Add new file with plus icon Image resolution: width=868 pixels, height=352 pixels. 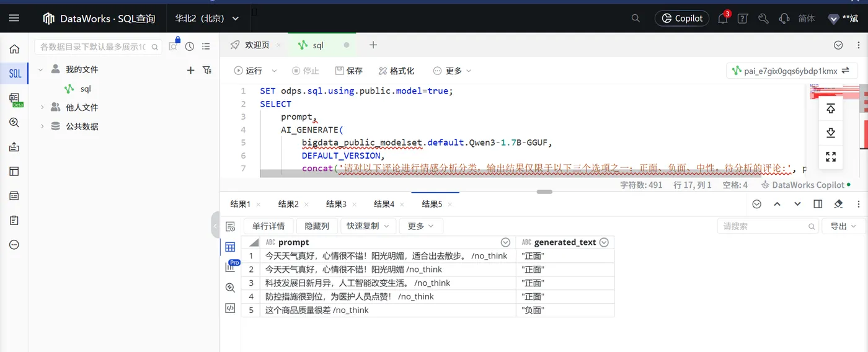pos(191,70)
